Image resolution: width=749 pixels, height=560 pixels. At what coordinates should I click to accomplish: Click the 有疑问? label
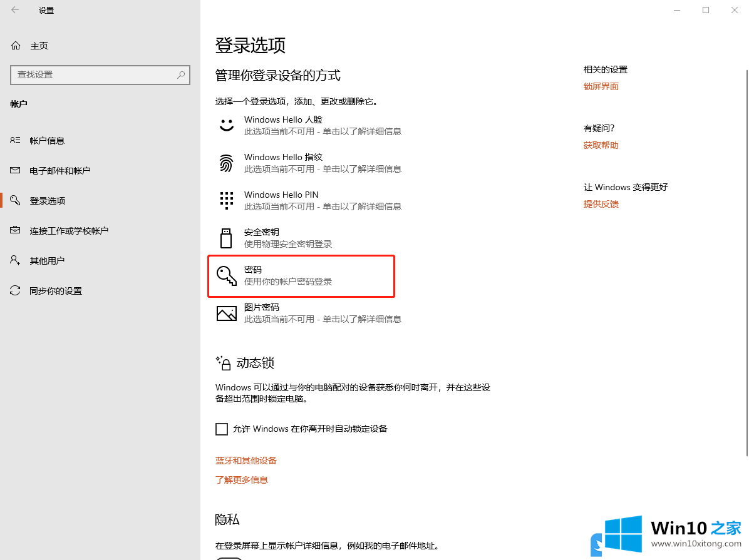point(599,128)
